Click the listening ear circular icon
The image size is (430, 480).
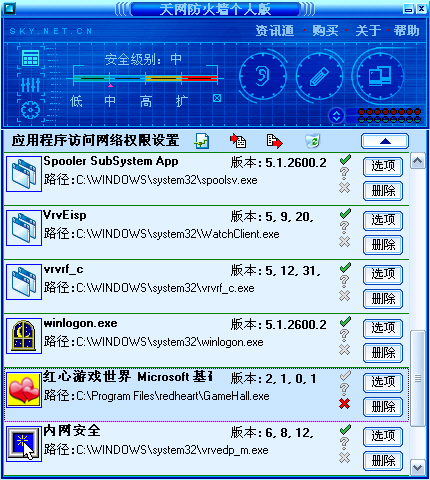[263, 76]
